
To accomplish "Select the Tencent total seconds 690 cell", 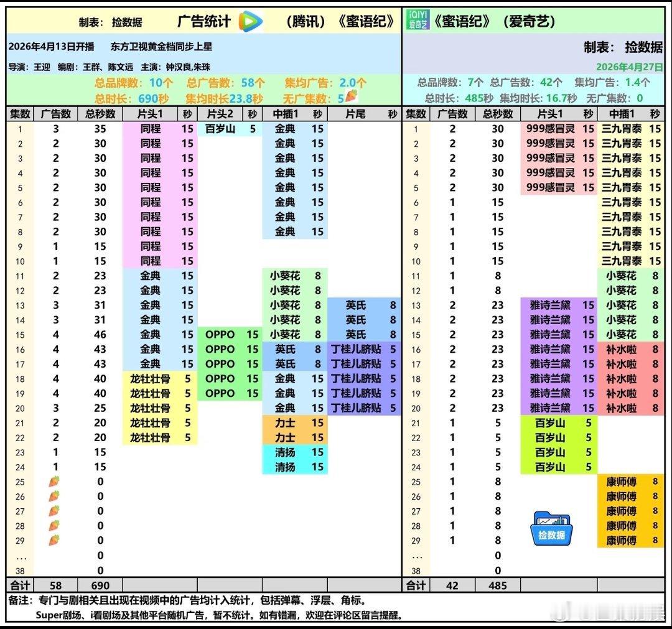I will [100, 585].
